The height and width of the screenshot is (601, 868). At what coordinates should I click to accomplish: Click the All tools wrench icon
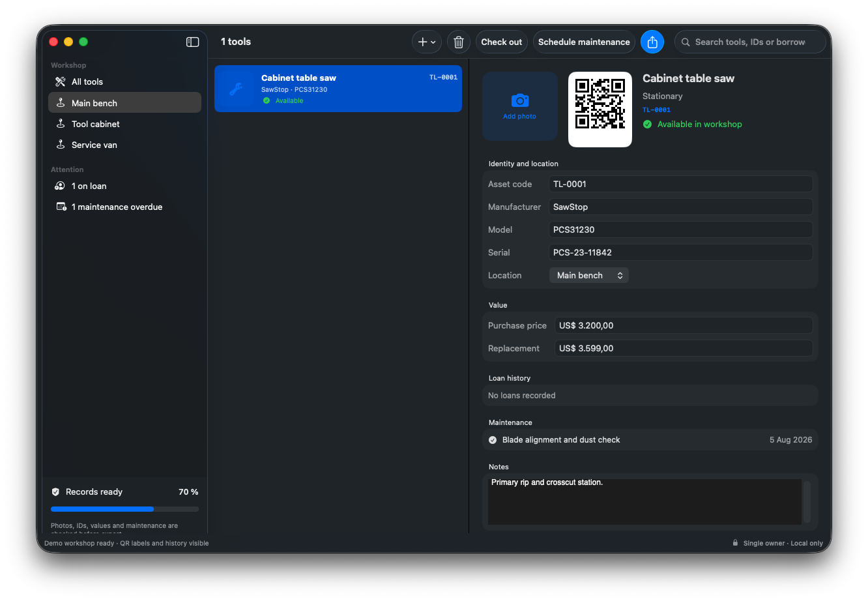coord(61,81)
